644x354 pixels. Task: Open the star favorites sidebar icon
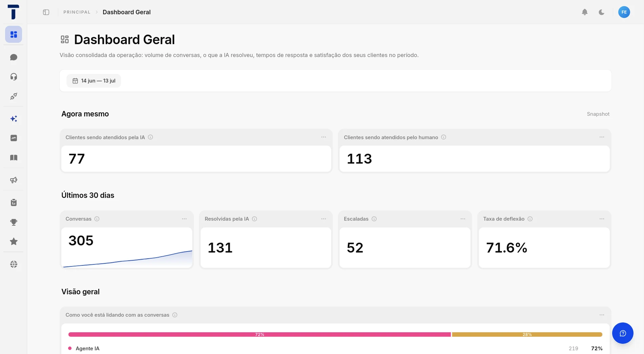click(14, 241)
